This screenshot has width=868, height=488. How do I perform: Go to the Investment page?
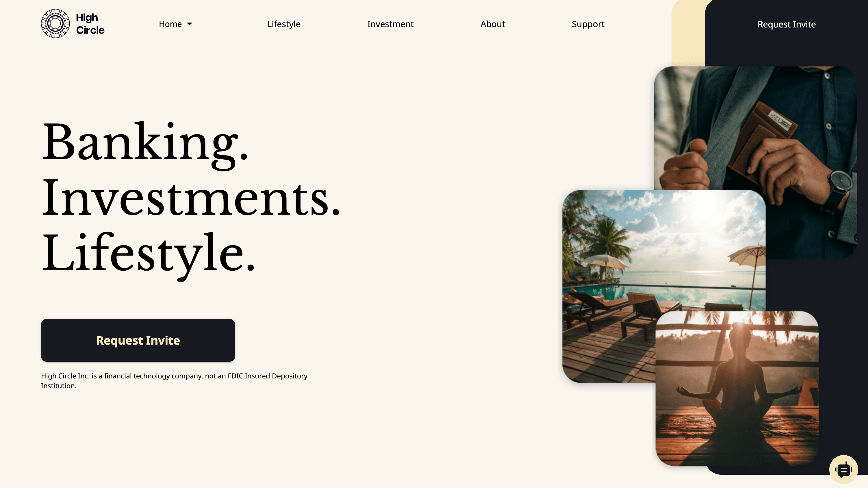390,24
